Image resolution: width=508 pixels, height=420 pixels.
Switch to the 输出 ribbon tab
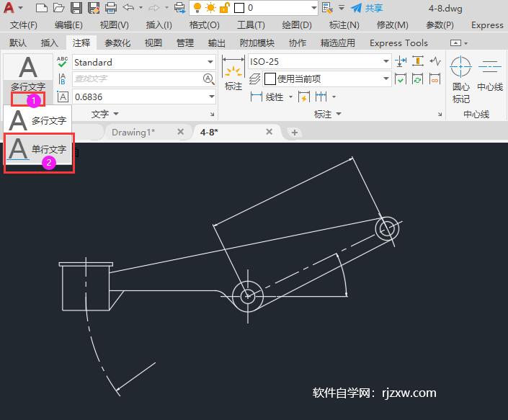pyautogui.click(x=216, y=43)
